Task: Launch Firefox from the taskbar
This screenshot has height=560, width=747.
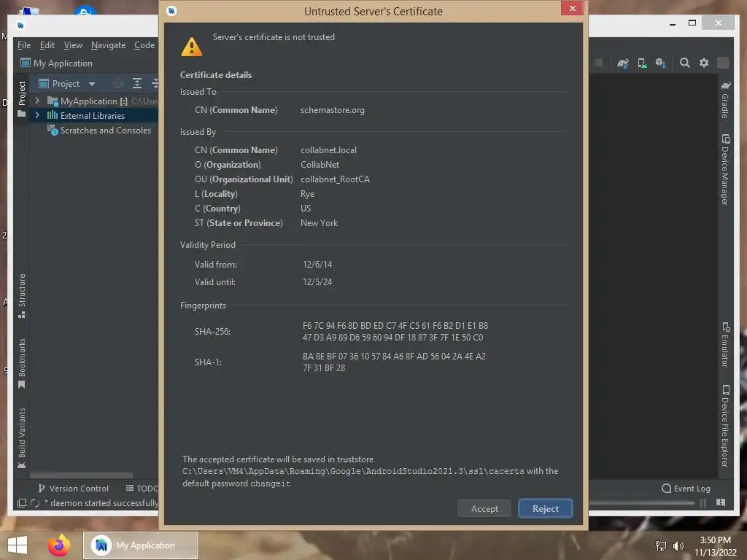Action: (x=59, y=545)
